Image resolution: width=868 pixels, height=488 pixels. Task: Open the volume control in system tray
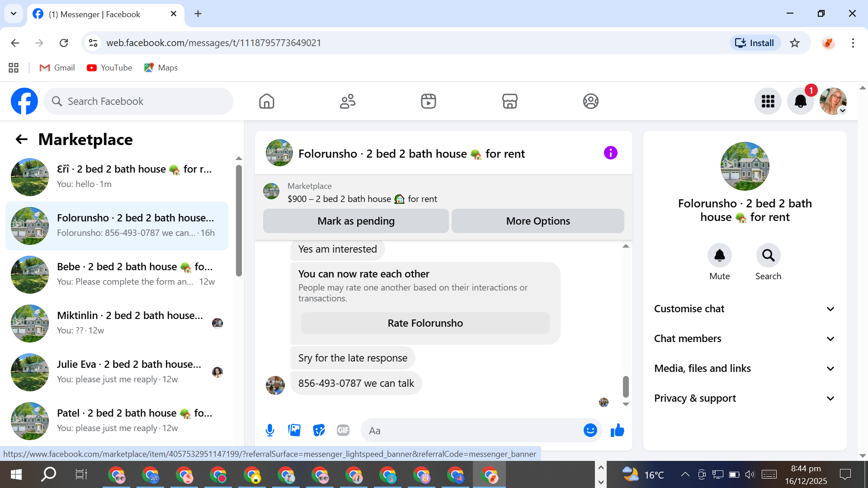pyautogui.click(x=750, y=474)
